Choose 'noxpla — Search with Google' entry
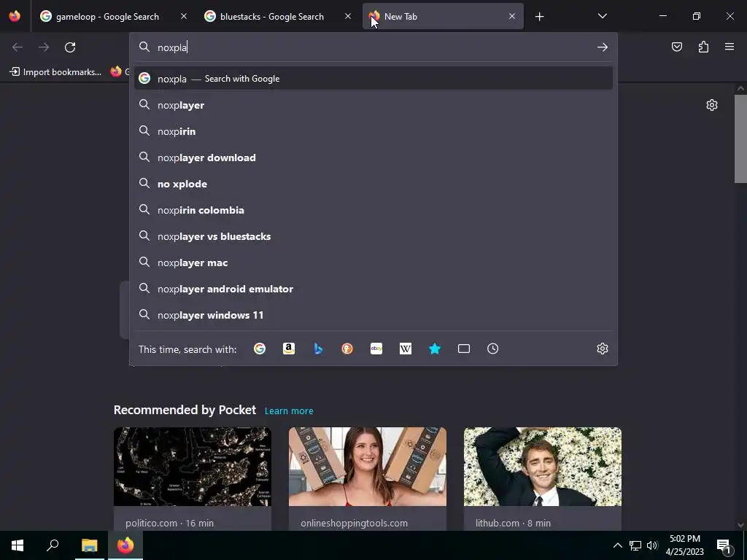The width and height of the screenshot is (747, 560). click(373, 79)
